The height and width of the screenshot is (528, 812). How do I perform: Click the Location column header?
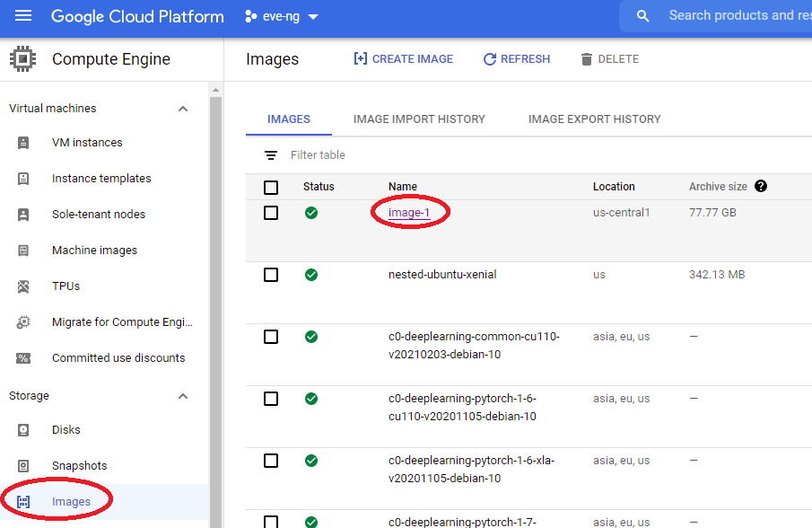[x=614, y=187]
